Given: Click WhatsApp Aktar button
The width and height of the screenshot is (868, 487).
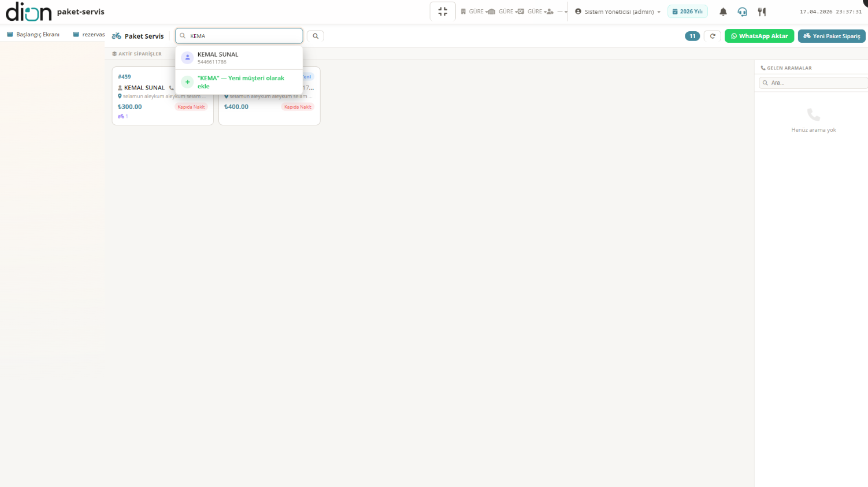Looking at the screenshot, I should click(759, 36).
